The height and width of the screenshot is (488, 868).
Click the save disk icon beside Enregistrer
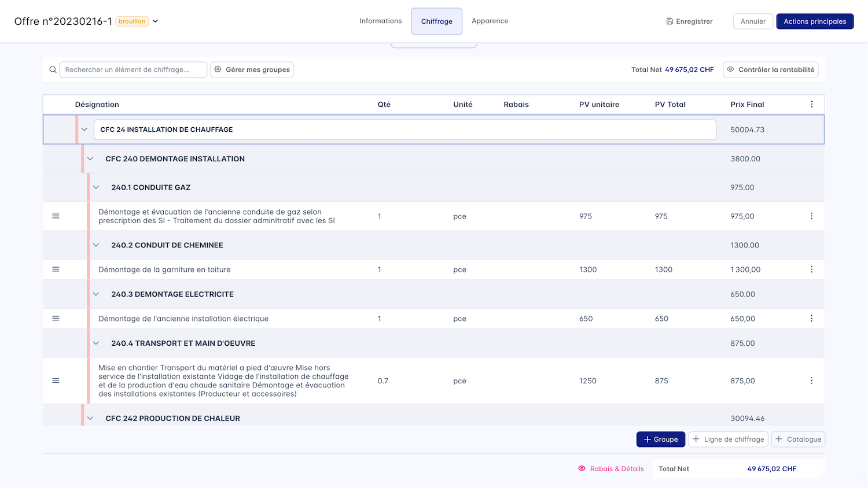(670, 21)
